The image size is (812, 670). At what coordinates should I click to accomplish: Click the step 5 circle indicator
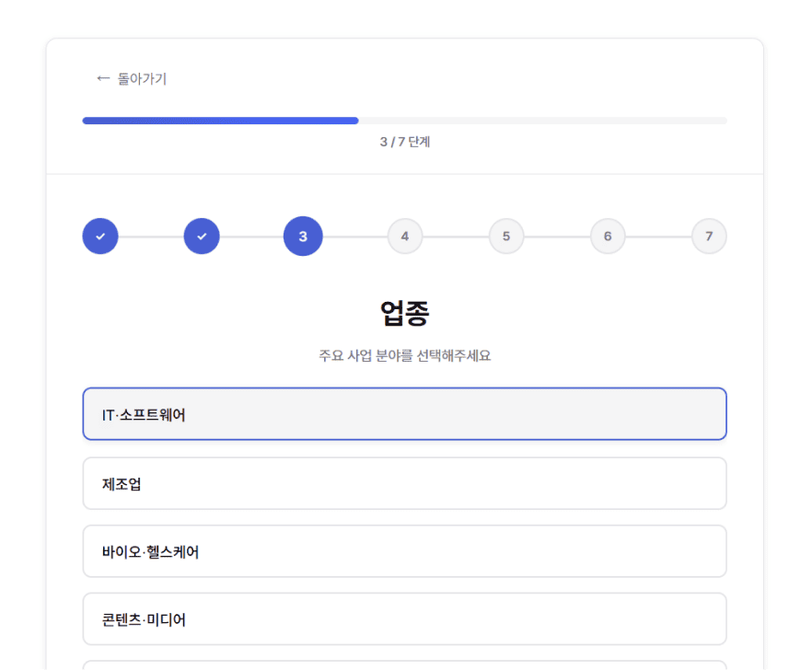(506, 236)
